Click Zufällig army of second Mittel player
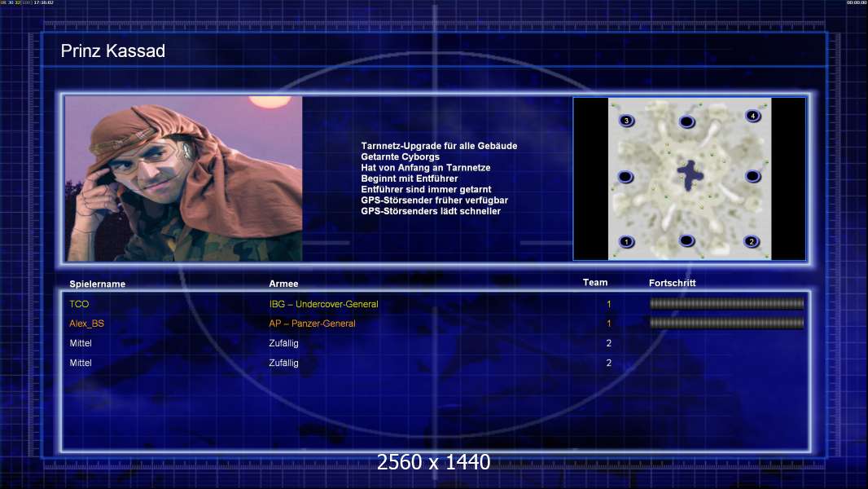868x489 pixels. click(283, 363)
